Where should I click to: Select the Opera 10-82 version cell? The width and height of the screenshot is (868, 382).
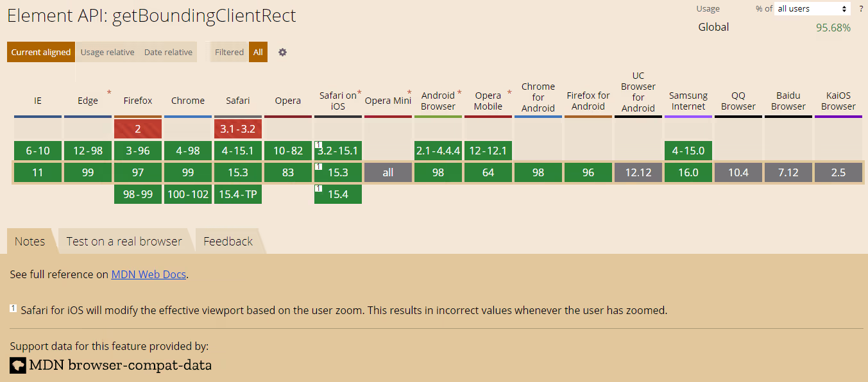pyautogui.click(x=288, y=151)
